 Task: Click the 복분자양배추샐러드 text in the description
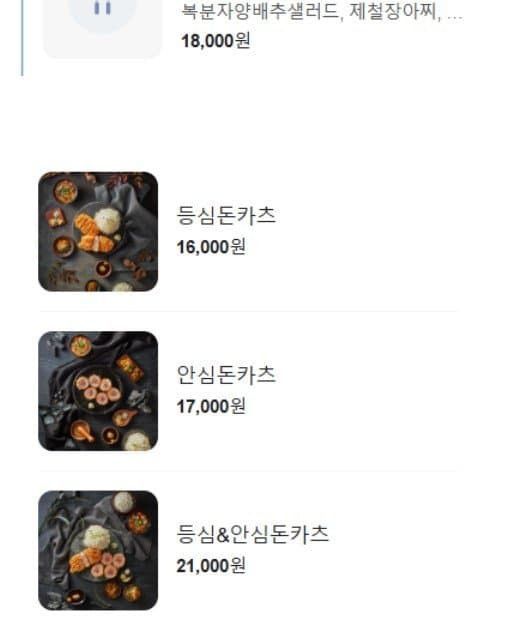(260, 11)
